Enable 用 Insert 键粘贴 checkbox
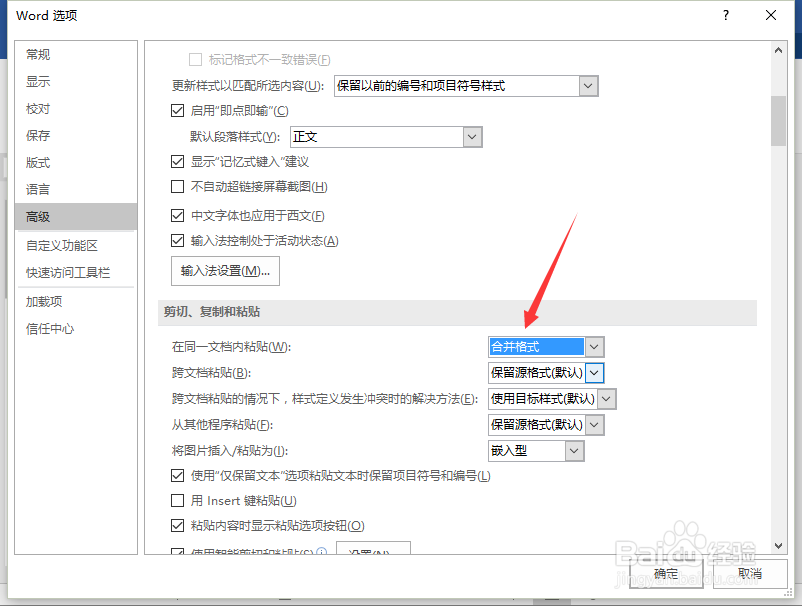 point(177,500)
